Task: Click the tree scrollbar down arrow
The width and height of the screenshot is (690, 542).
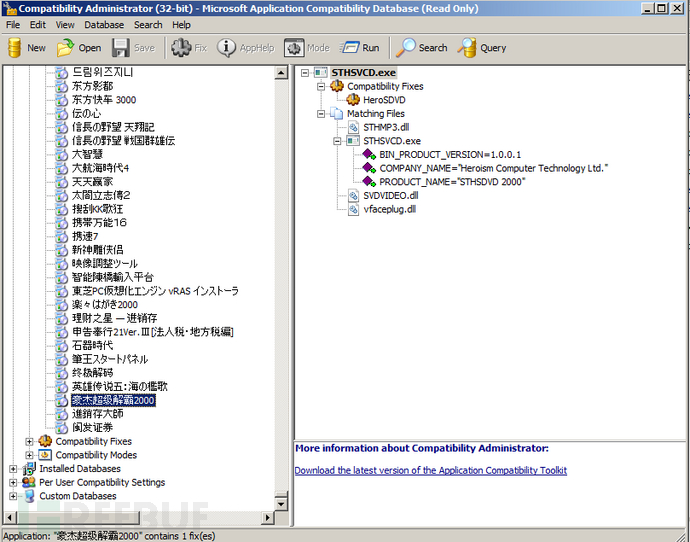Action: point(281,503)
